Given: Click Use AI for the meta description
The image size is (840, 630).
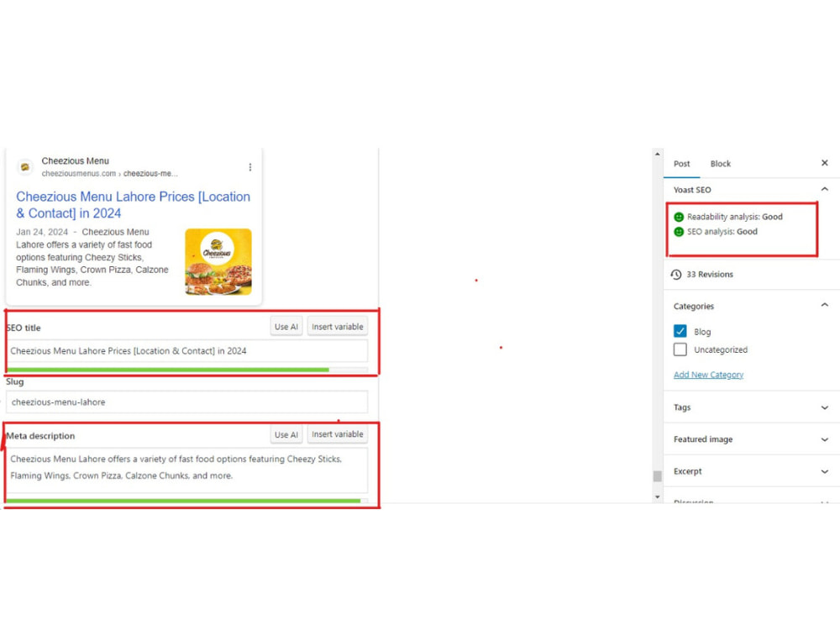Looking at the screenshot, I should click(x=286, y=434).
